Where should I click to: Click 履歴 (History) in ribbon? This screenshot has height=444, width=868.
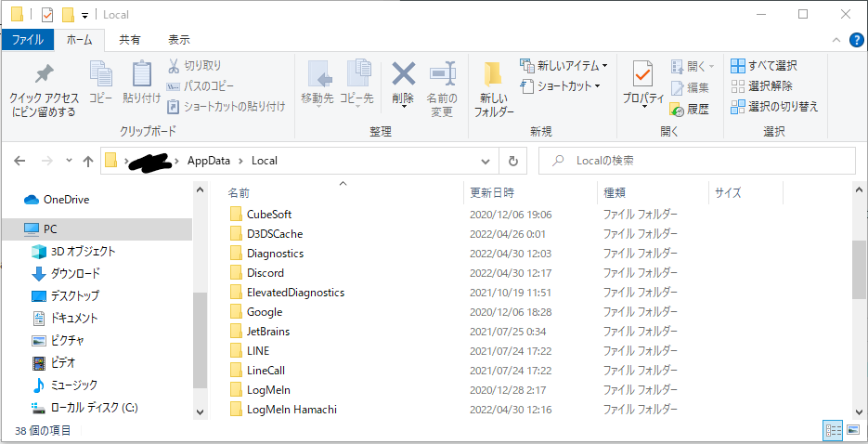690,109
